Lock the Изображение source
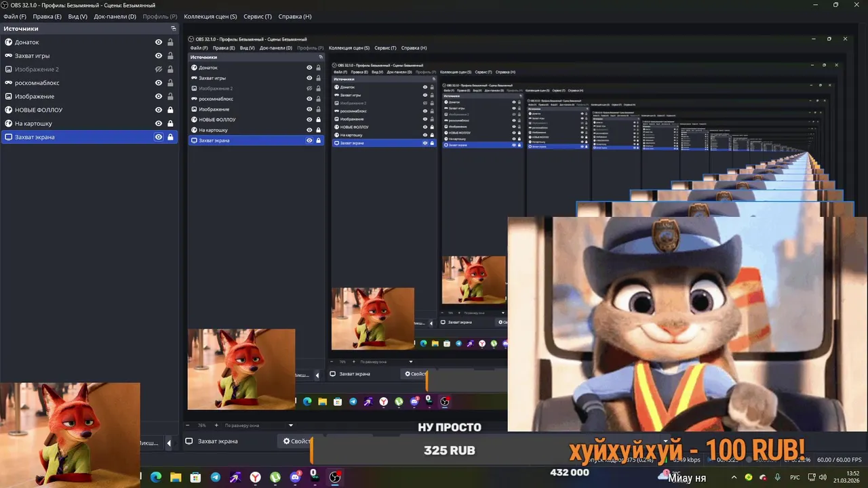This screenshot has height=488, width=868. 170,96
